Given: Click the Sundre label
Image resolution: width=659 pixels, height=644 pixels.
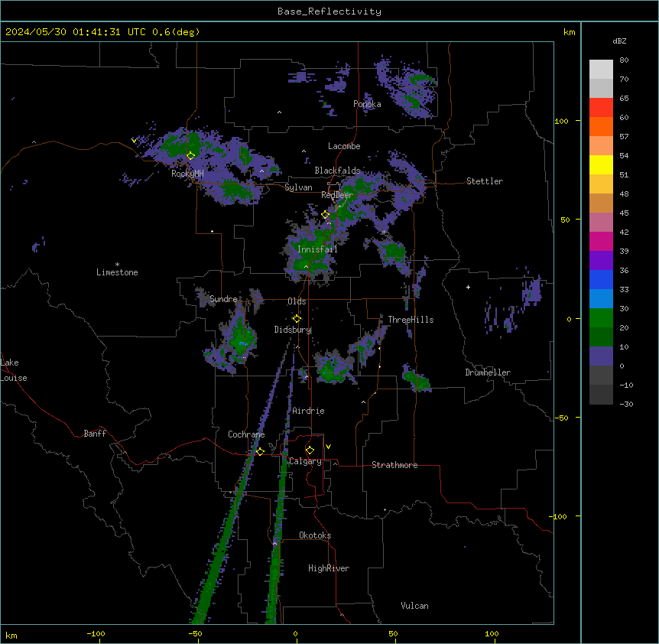Looking at the screenshot, I should (223, 299).
